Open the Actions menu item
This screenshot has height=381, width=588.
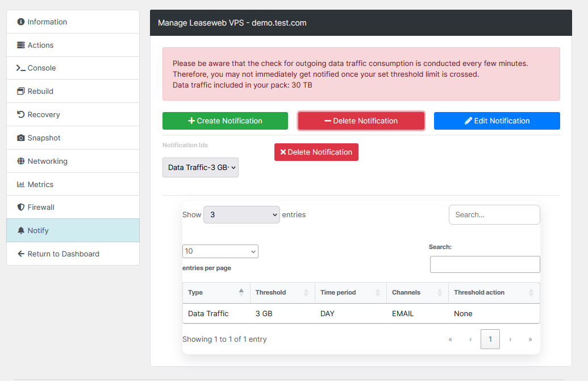(73, 45)
